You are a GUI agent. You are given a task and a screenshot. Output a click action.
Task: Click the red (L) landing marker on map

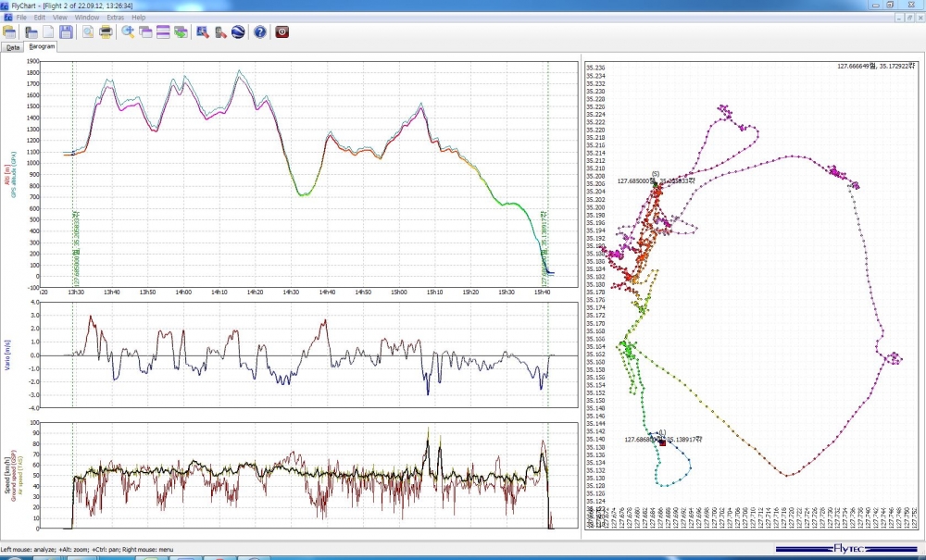coord(663,442)
